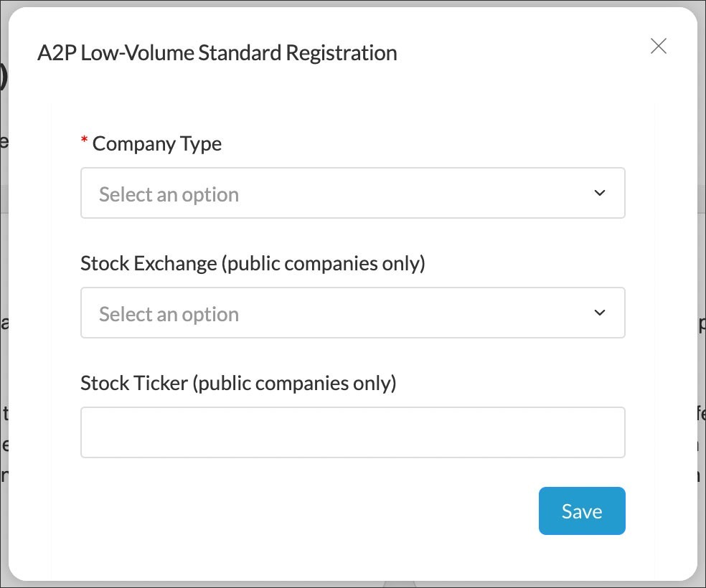Click the '(public companies only)' text beside Stock Exchange

coord(323,263)
